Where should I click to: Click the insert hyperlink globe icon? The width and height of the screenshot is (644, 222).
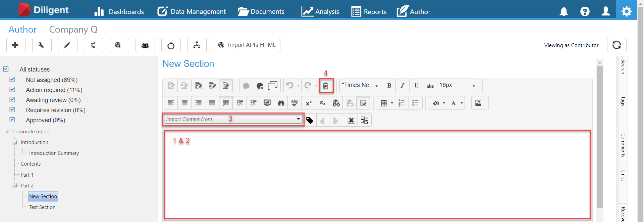[x=336, y=103]
